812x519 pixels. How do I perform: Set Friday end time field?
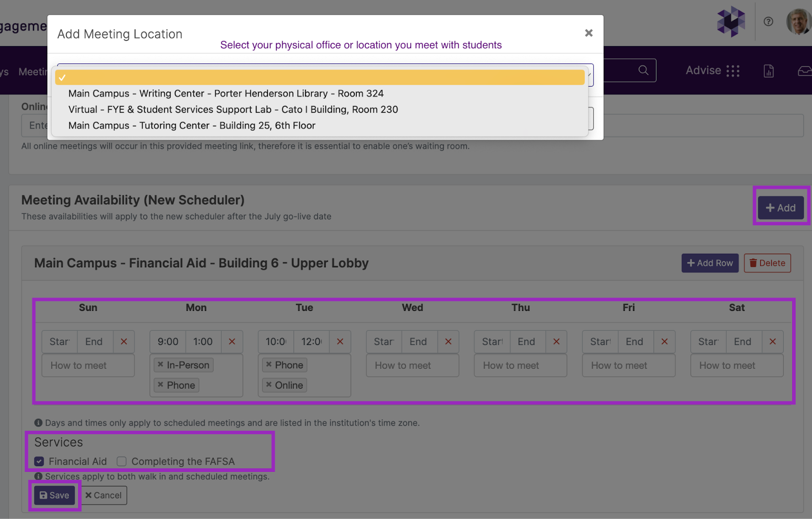[635, 341]
